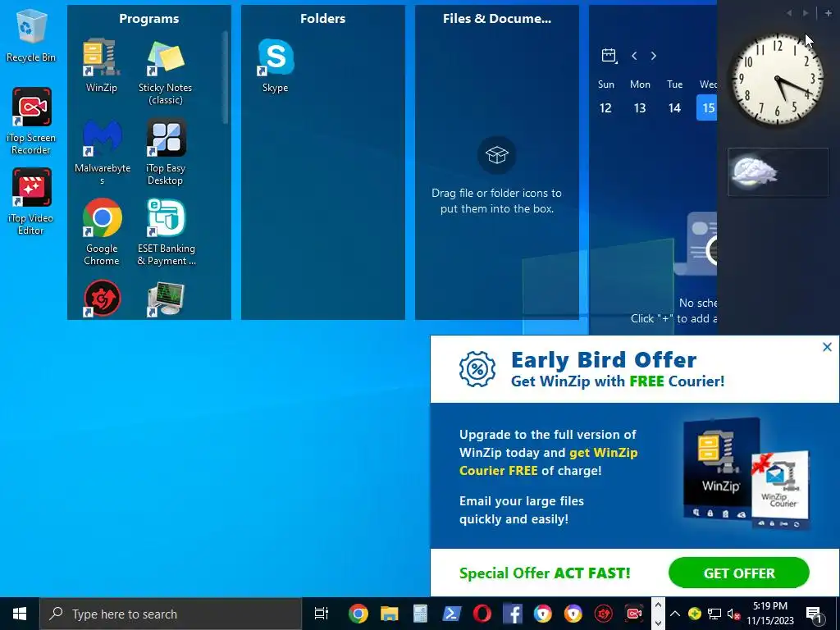The image size is (840, 630).
Task: Select the monitor graph program icon in Programs
Action: tap(166, 299)
